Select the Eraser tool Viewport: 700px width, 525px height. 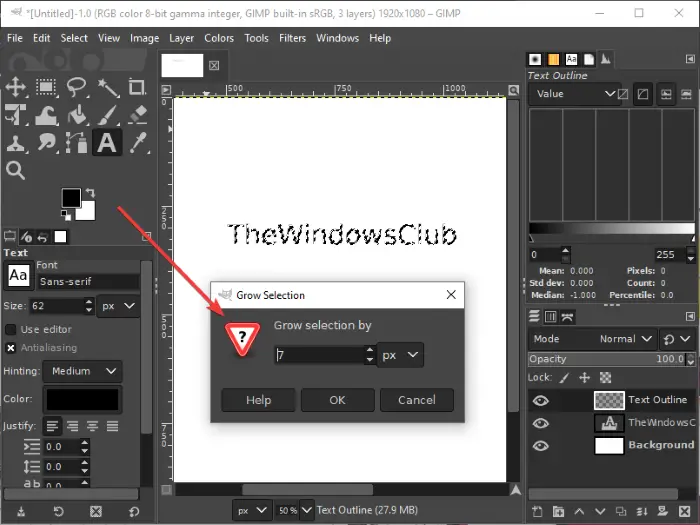[138, 115]
